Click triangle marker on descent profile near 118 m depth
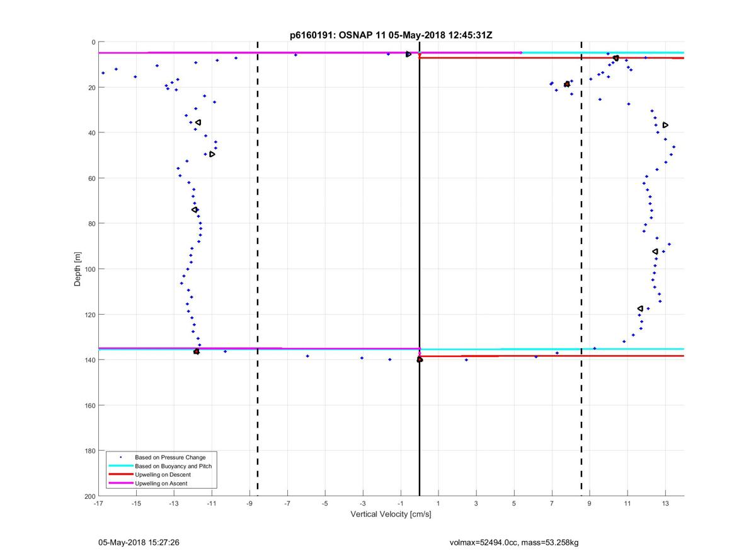756x558 pixels. pos(640,309)
